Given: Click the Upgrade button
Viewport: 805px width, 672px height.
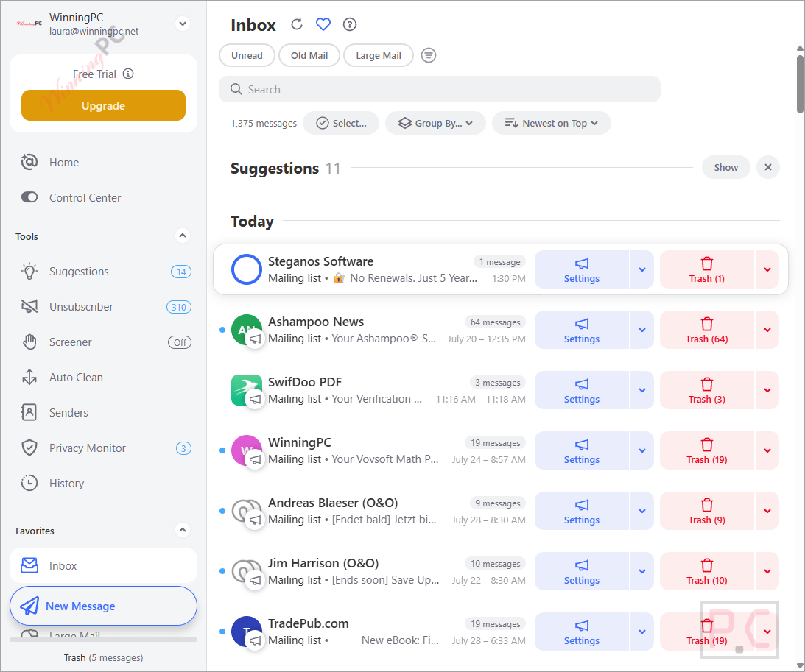Looking at the screenshot, I should point(103,106).
